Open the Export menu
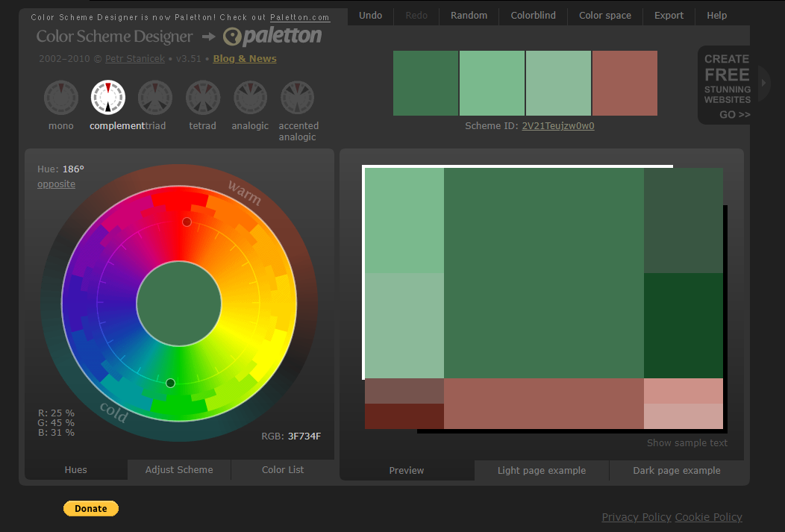This screenshot has width=785, height=532. tap(669, 16)
